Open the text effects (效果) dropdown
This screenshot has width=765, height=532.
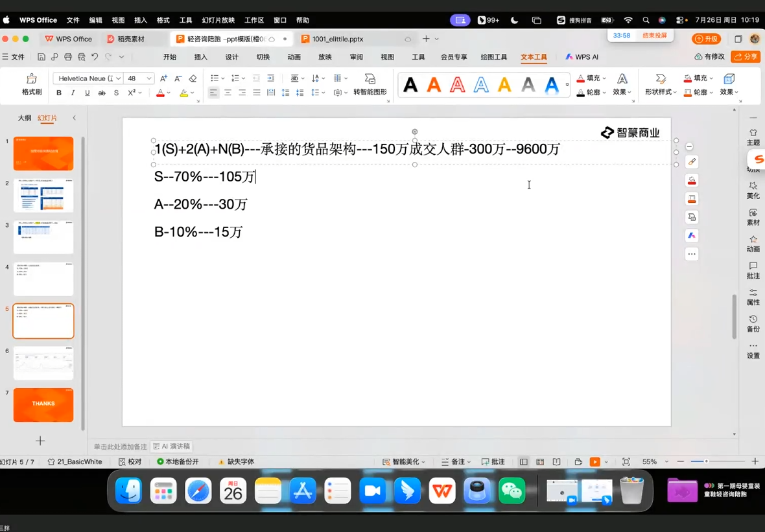(x=622, y=84)
